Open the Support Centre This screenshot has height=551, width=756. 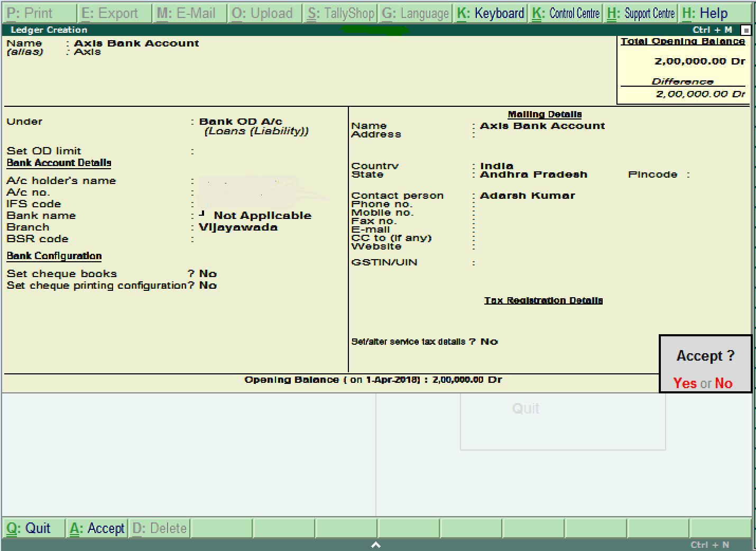[x=641, y=13]
